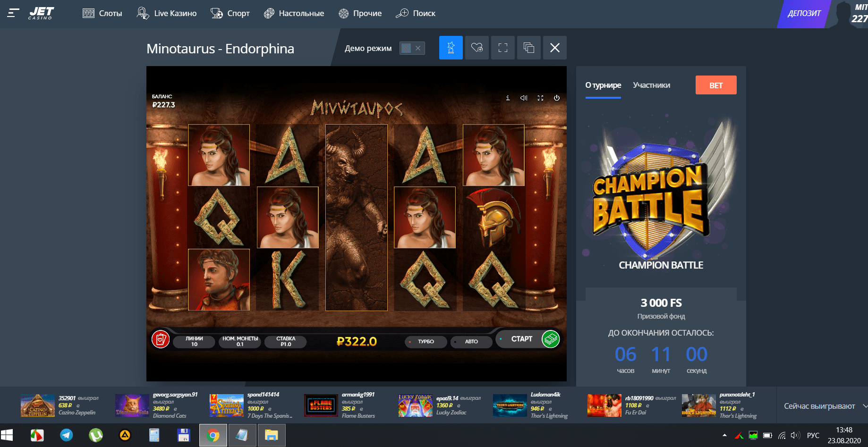The width and height of the screenshot is (868, 447).
Task: Open Telegram from the taskbar
Action: (67, 435)
